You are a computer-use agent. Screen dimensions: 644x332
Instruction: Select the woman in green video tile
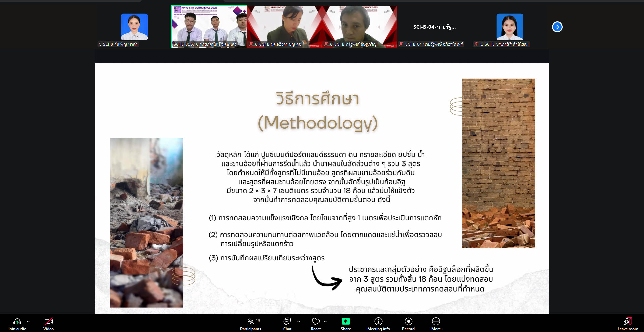point(285,27)
